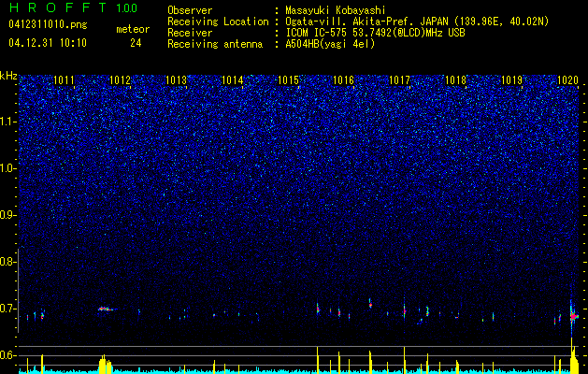The height and width of the screenshot is (374, 588).
Task: Click the timestamp 04.12.31 10:10
Action: [x=48, y=43]
